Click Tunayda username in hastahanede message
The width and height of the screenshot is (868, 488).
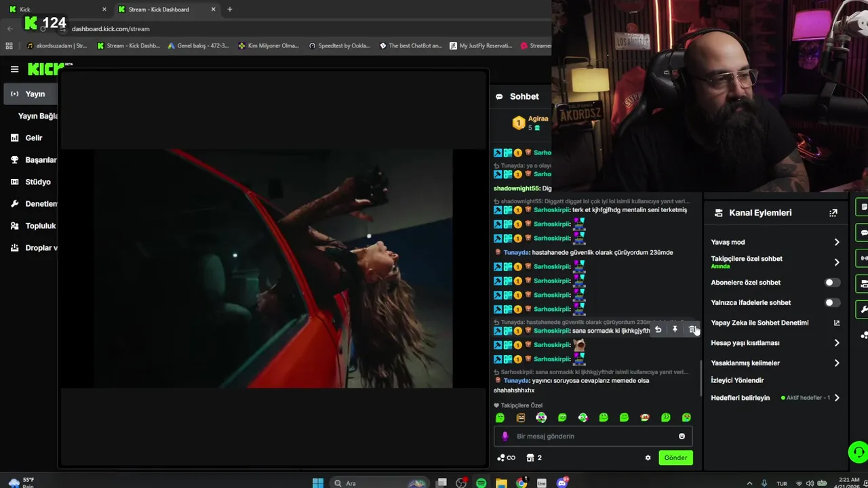pyautogui.click(x=516, y=252)
